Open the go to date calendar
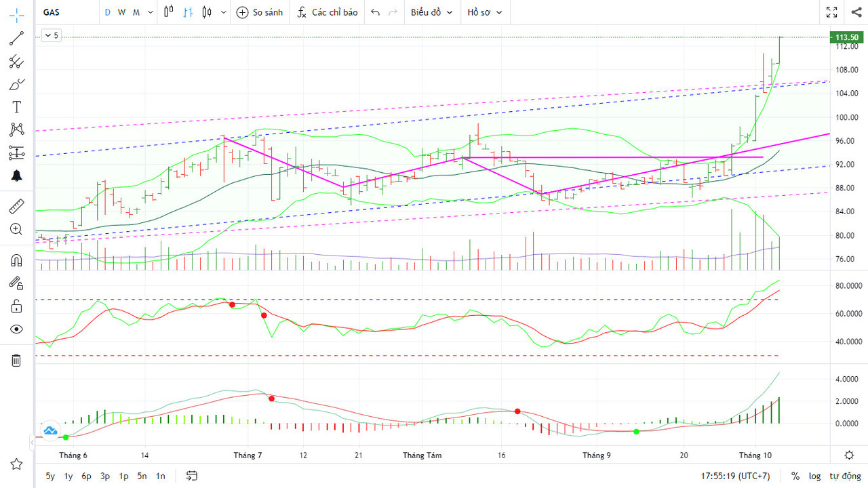The height and width of the screenshot is (488, 868). tap(192, 476)
